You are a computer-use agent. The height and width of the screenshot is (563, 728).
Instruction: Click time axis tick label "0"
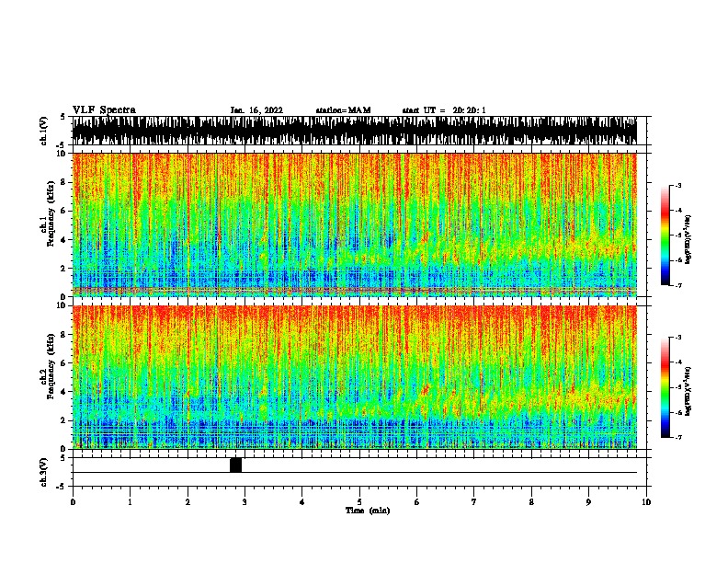(x=73, y=502)
